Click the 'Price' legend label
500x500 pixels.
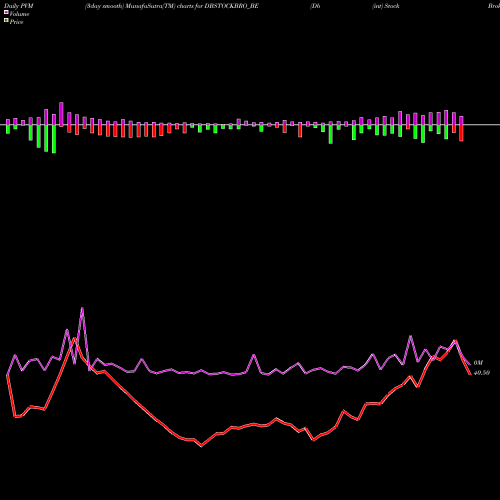point(16,22)
